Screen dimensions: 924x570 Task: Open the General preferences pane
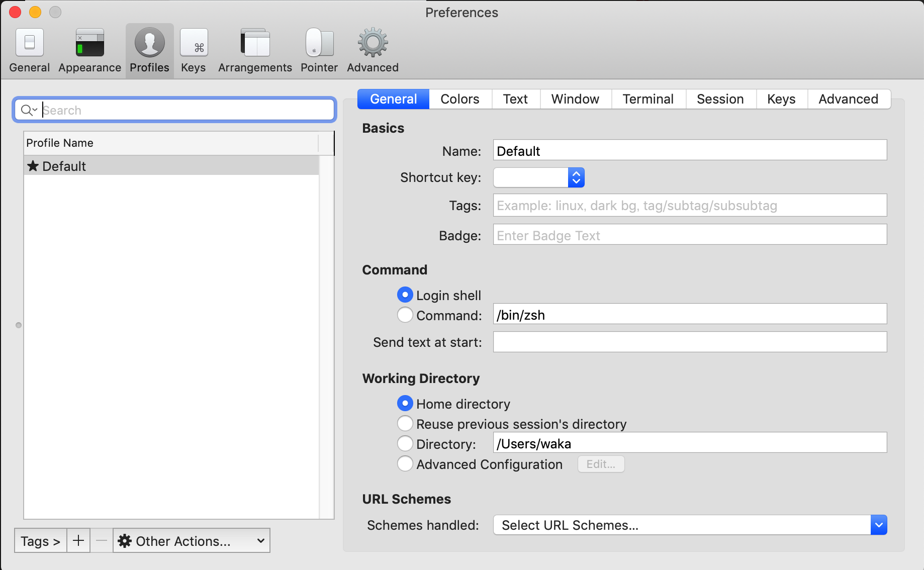(29, 49)
